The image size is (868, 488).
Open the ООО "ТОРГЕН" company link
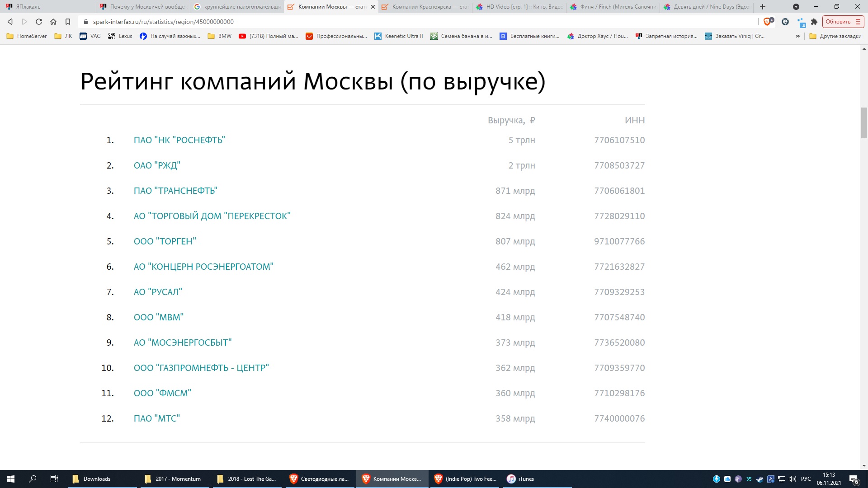tap(165, 241)
